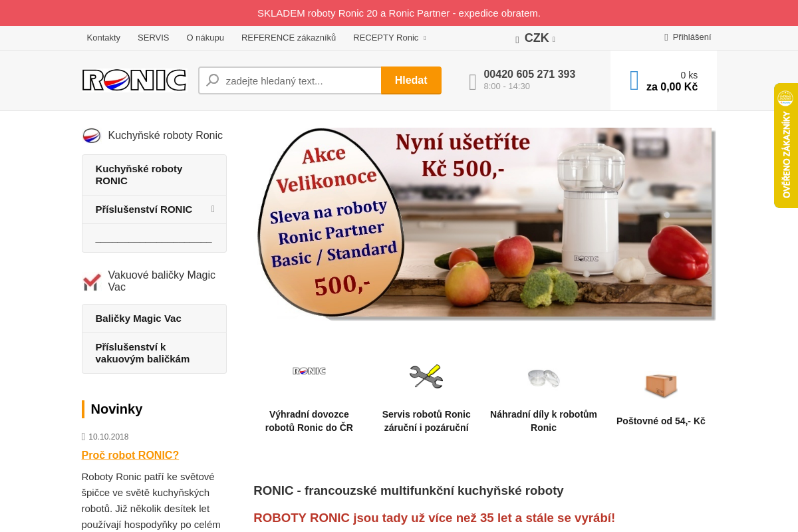Screen dimensions: 798x532
Task: Click the orange Hledat button
Action: (x=411, y=80)
